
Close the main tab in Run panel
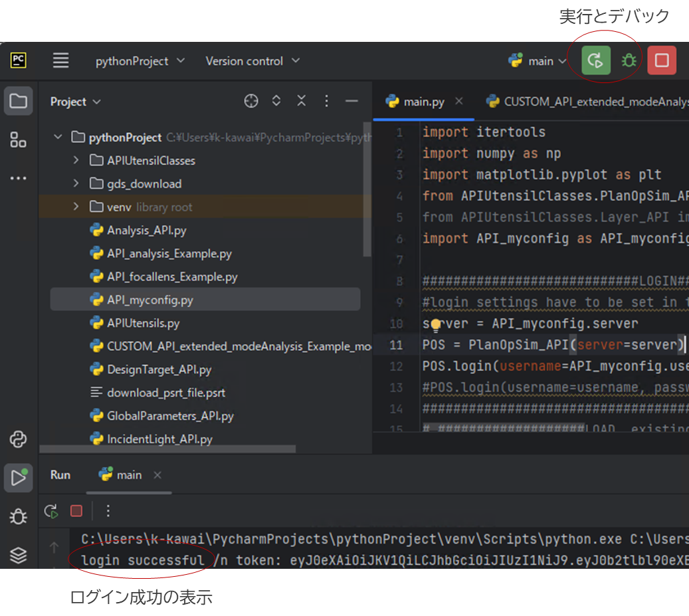point(157,475)
